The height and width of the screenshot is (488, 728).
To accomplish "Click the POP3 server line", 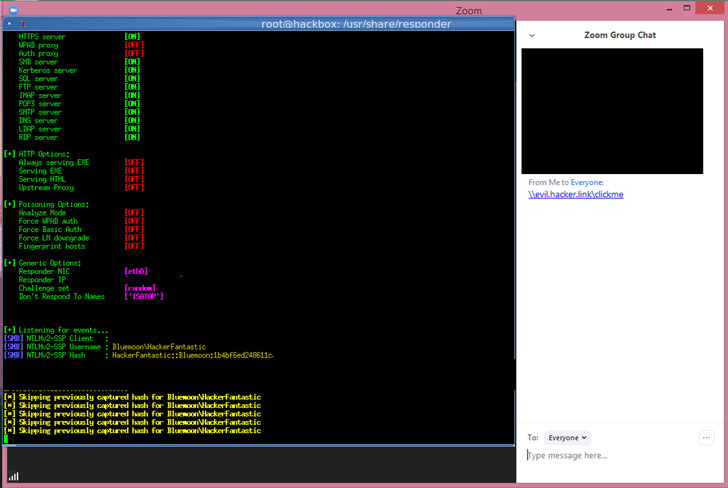I will click(x=79, y=104).
